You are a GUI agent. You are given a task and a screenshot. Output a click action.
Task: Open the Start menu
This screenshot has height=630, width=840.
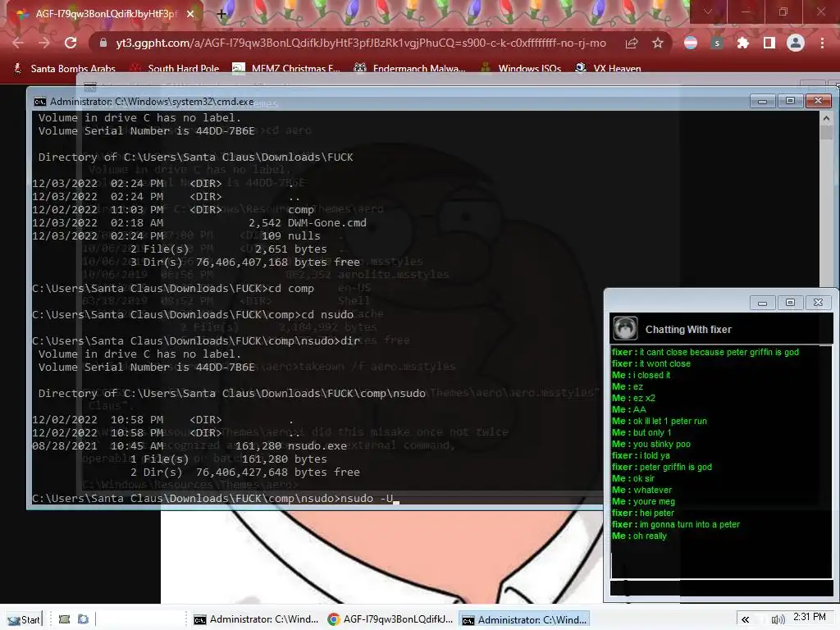click(x=24, y=619)
